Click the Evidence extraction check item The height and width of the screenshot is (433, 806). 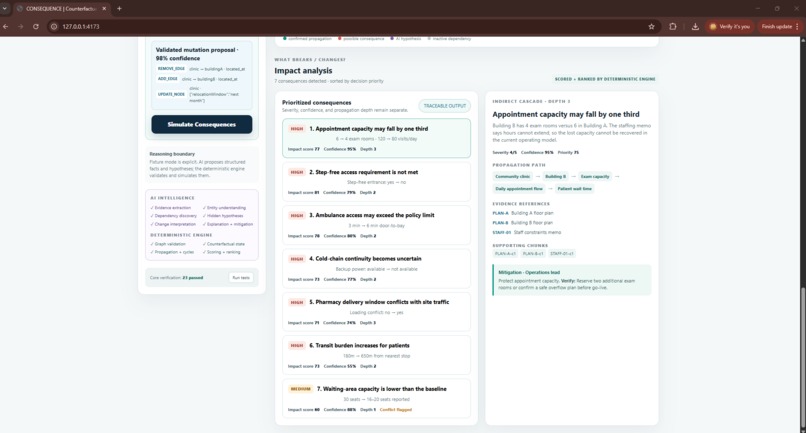point(171,208)
